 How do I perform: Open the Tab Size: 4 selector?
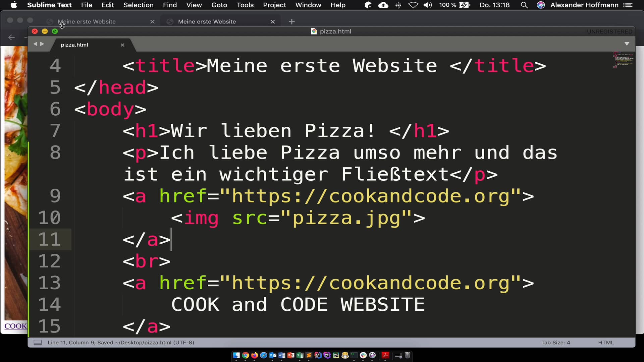(555, 342)
